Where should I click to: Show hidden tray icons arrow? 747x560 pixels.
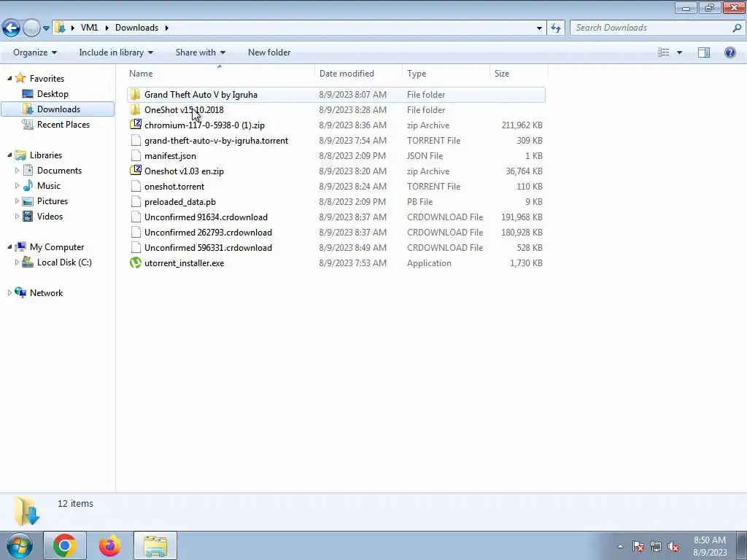(620, 546)
